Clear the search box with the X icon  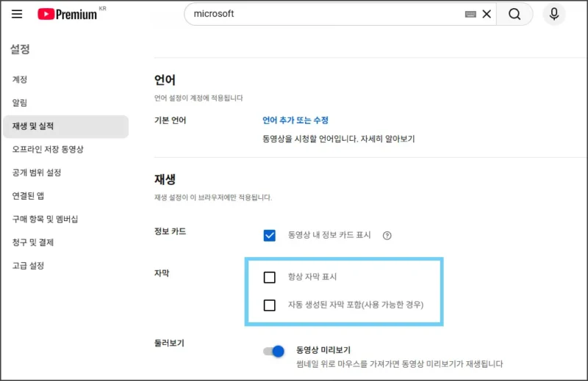(x=487, y=14)
